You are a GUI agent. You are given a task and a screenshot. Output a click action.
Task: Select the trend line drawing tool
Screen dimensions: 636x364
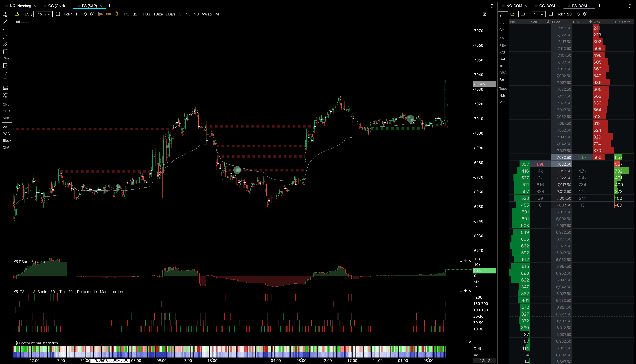pyautogui.click(x=5, y=22)
